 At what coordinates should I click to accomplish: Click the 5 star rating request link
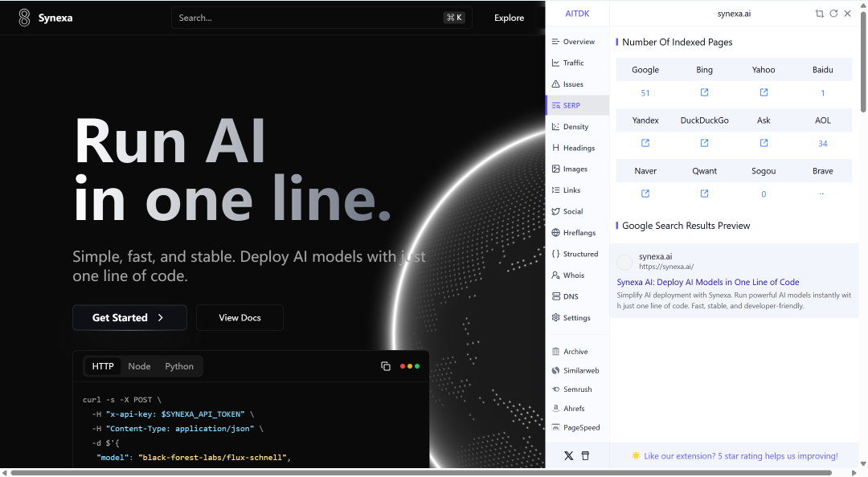pyautogui.click(x=741, y=456)
